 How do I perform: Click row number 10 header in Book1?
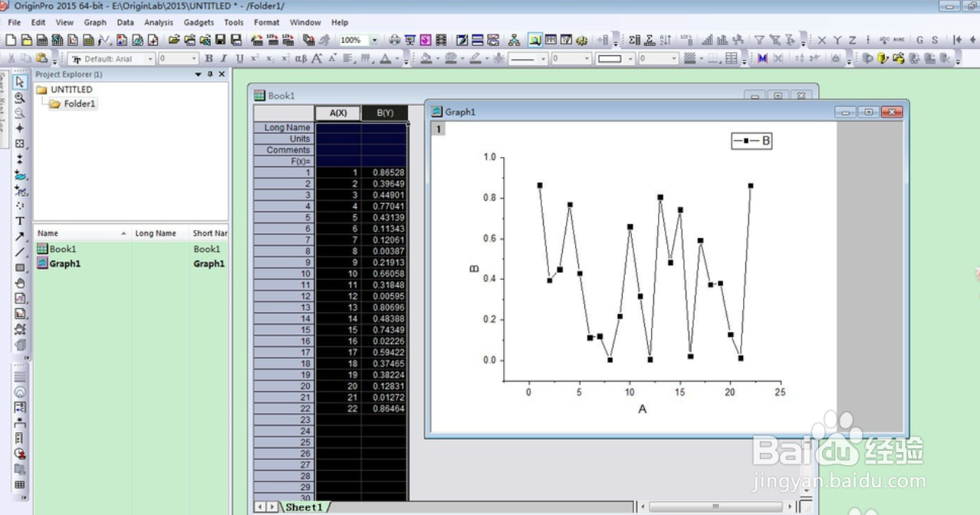(284, 274)
